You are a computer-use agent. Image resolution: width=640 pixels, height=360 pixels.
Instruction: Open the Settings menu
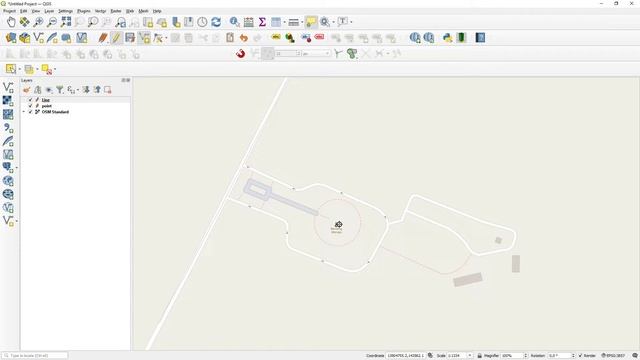coord(65,11)
